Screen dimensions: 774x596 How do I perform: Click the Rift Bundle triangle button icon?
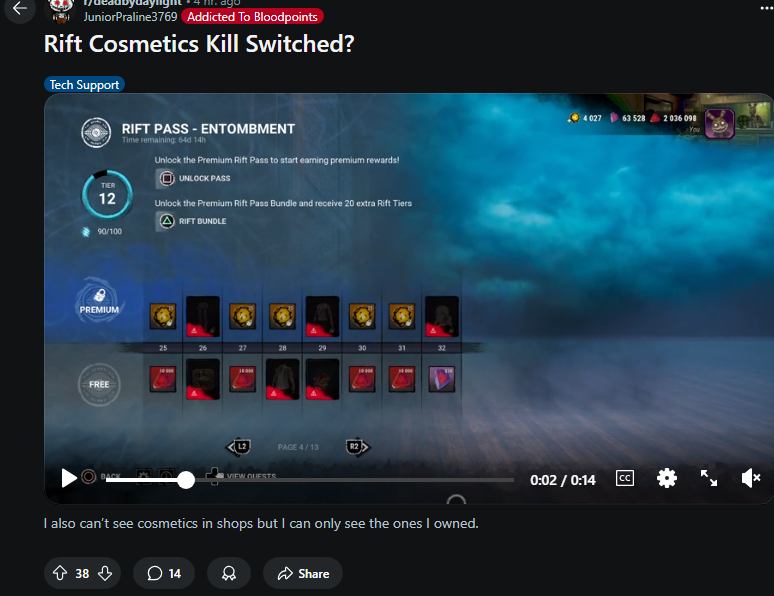pos(166,221)
